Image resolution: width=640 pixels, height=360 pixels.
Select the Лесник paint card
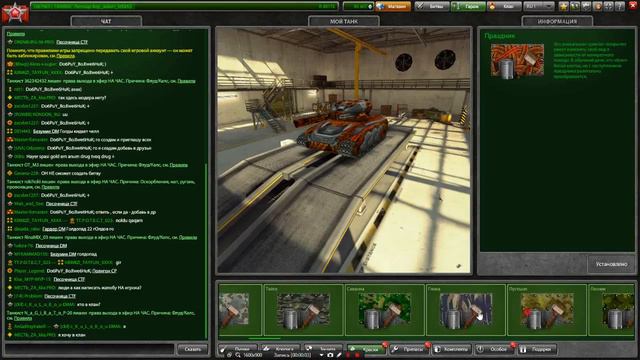611,310
